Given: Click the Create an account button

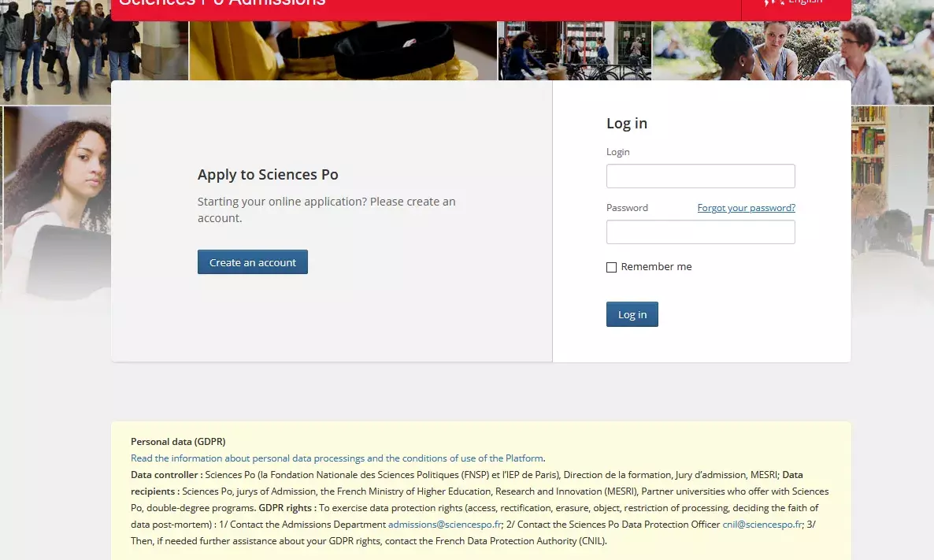Looking at the screenshot, I should (252, 262).
